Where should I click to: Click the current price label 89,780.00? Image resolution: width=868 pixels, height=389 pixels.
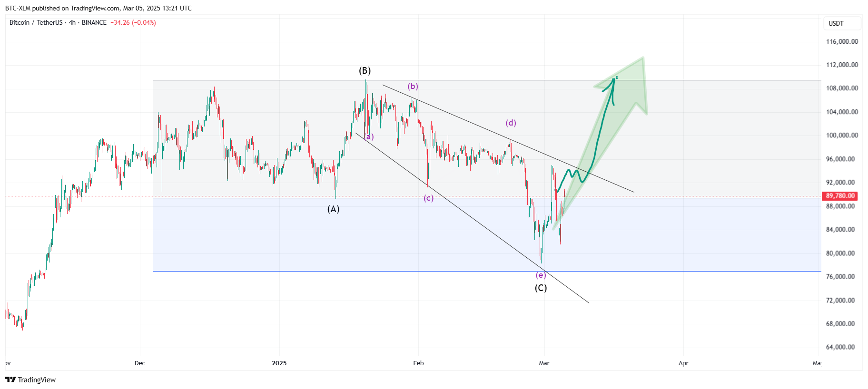click(840, 196)
